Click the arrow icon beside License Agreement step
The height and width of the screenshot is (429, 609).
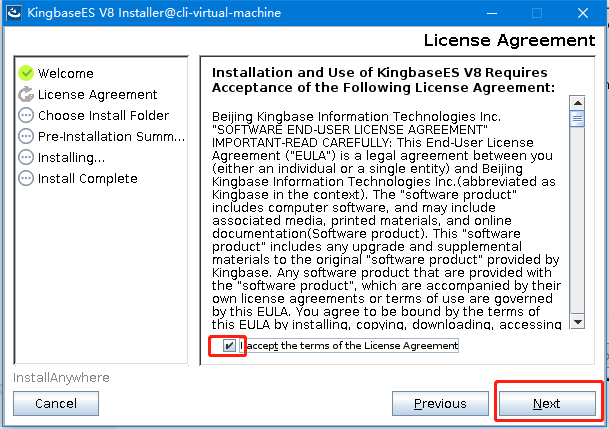[26, 94]
